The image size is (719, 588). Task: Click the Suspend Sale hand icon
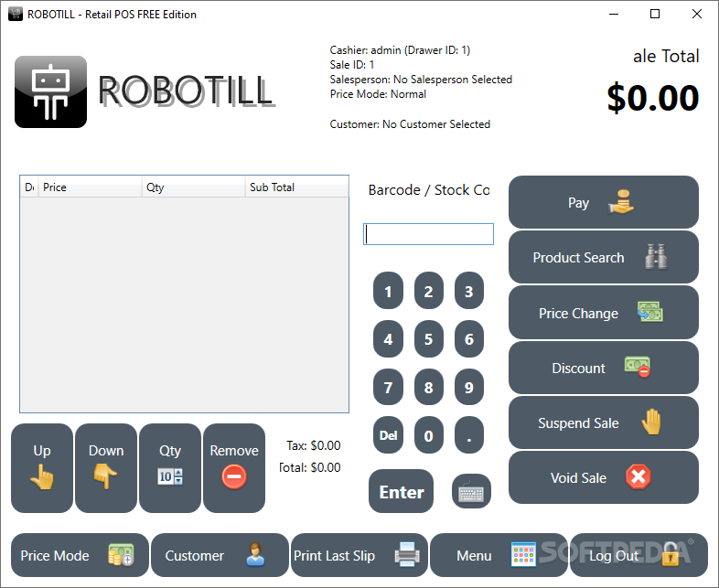click(x=651, y=422)
